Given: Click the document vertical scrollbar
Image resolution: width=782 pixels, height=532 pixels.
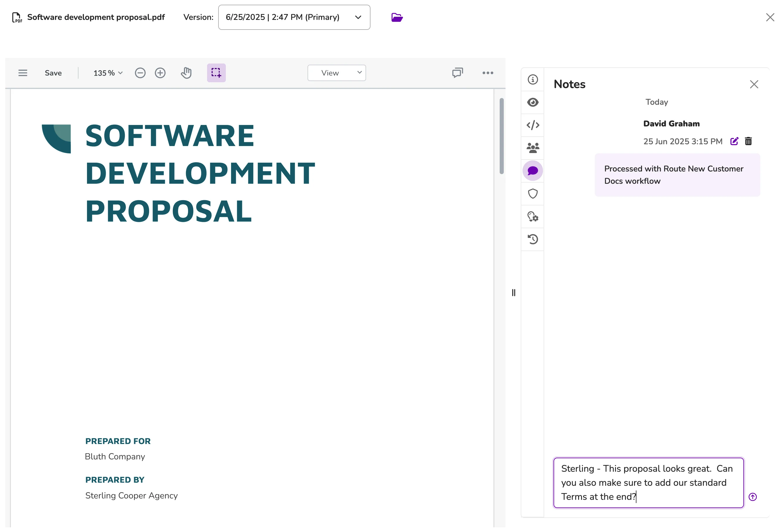Looking at the screenshot, I should tap(501, 136).
